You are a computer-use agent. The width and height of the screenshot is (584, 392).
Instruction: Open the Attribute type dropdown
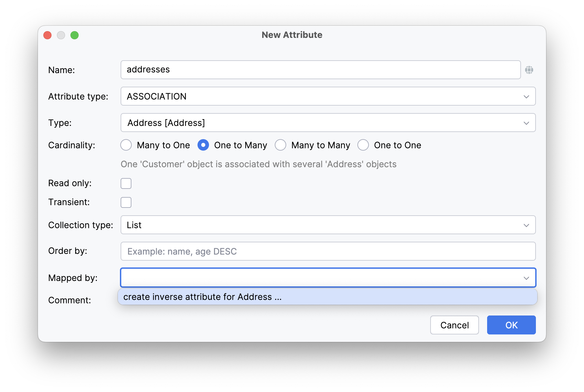328,96
